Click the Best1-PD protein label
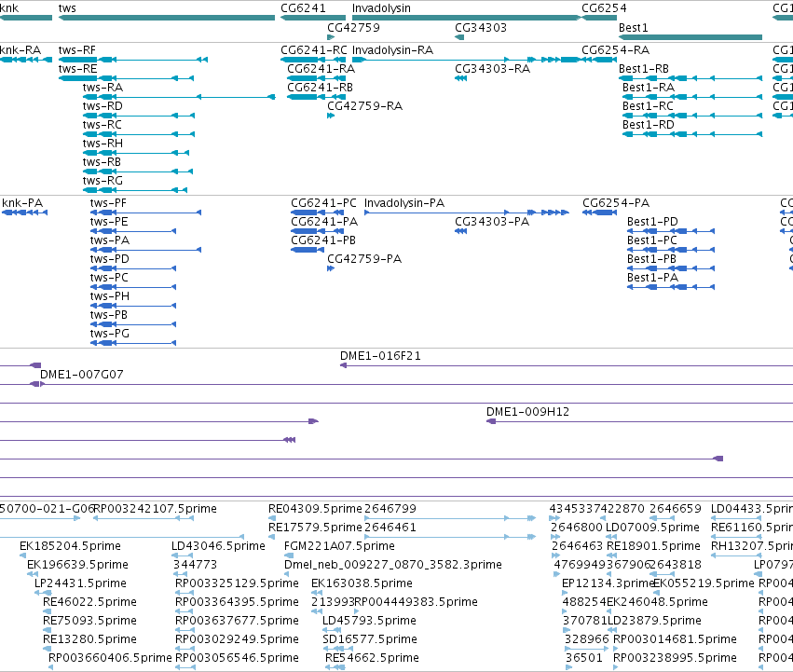The image size is (793, 672). click(652, 222)
